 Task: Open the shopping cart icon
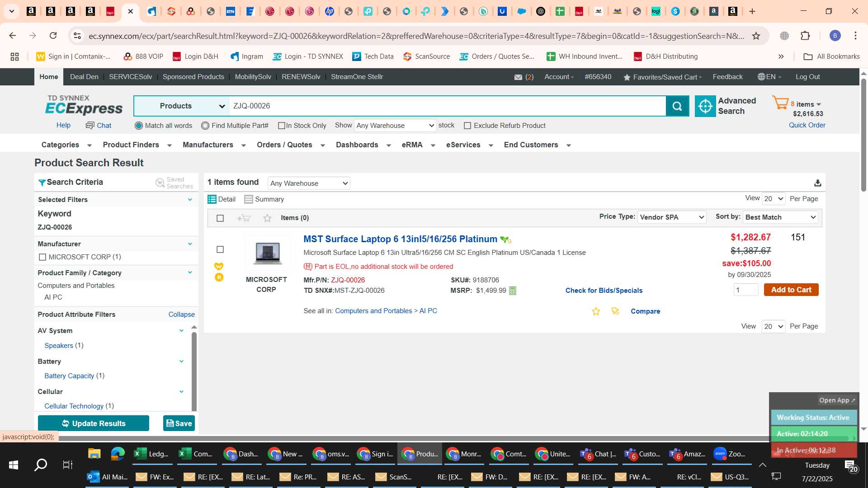(780, 103)
